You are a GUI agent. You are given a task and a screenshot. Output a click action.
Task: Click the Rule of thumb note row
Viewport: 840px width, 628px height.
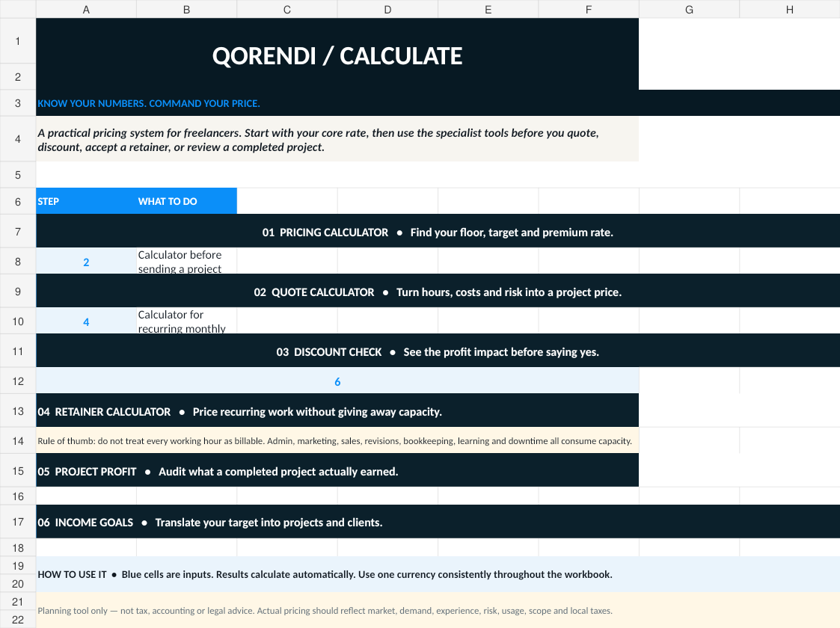(x=337, y=440)
